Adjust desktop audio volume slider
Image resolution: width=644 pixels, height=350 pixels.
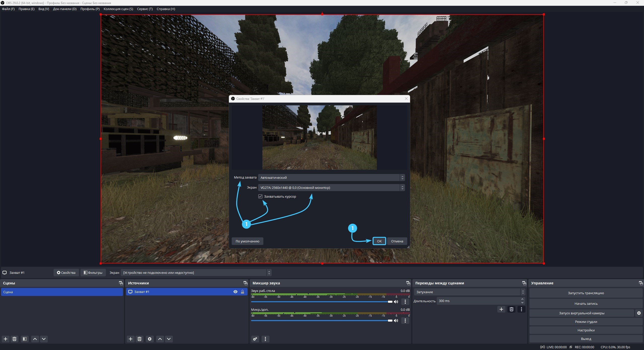322,301
